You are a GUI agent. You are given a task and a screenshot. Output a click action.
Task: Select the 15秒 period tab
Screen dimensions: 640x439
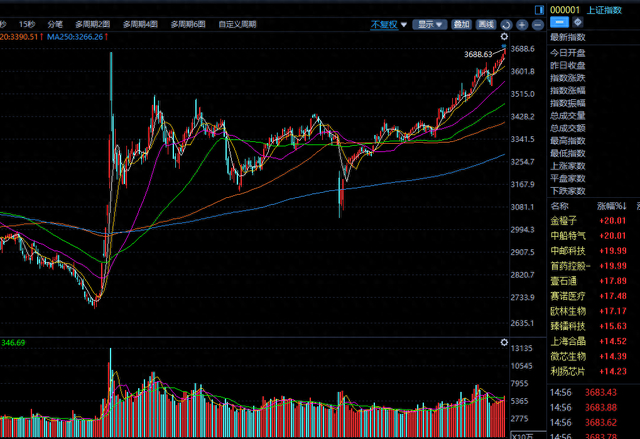[x=27, y=24]
